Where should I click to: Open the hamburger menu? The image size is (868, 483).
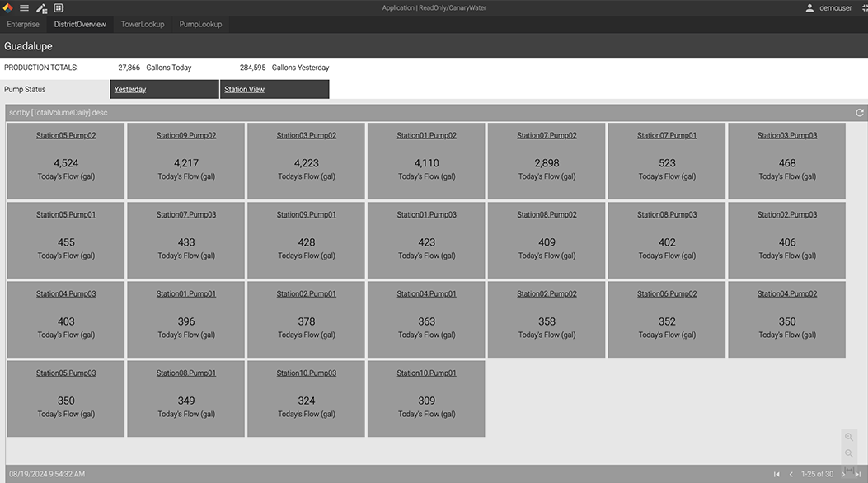click(x=25, y=7)
